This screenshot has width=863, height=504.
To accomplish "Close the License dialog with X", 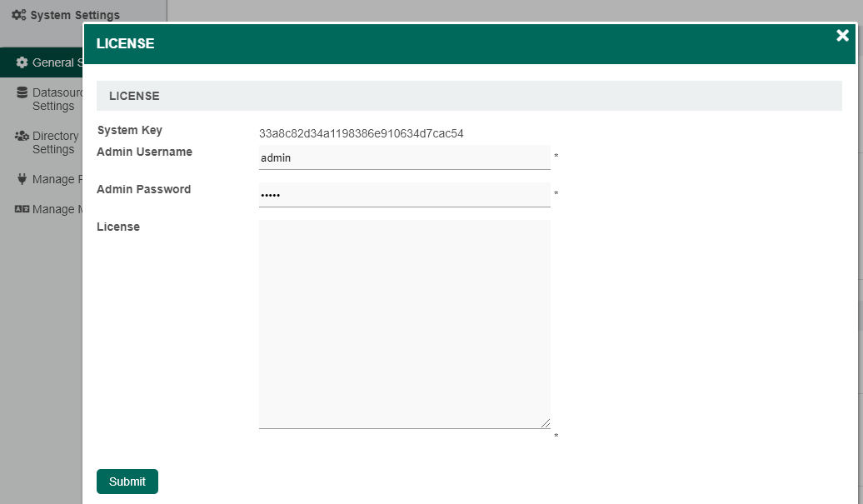I will [842, 36].
